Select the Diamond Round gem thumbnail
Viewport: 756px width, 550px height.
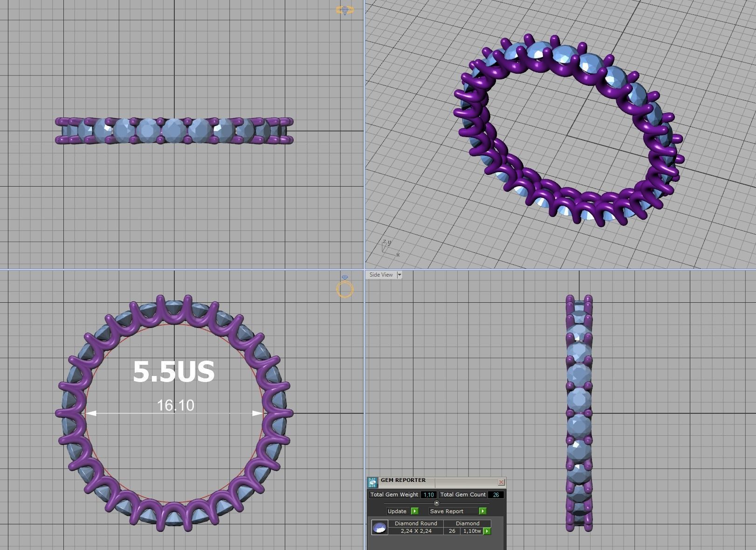[x=380, y=528]
